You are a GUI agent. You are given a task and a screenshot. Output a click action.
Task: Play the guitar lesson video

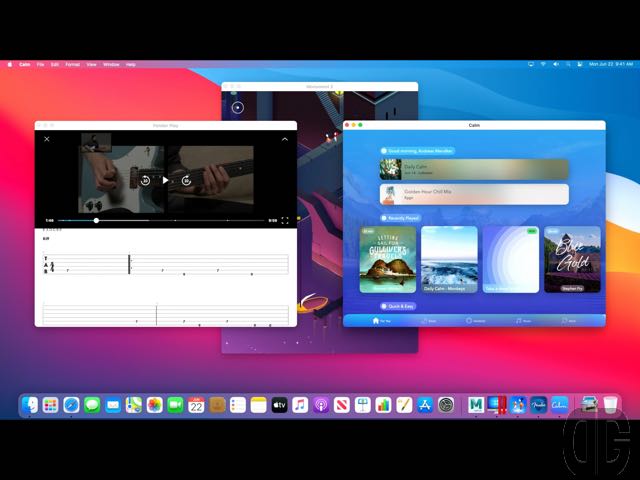pyautogui.click(x=165, y=180)
